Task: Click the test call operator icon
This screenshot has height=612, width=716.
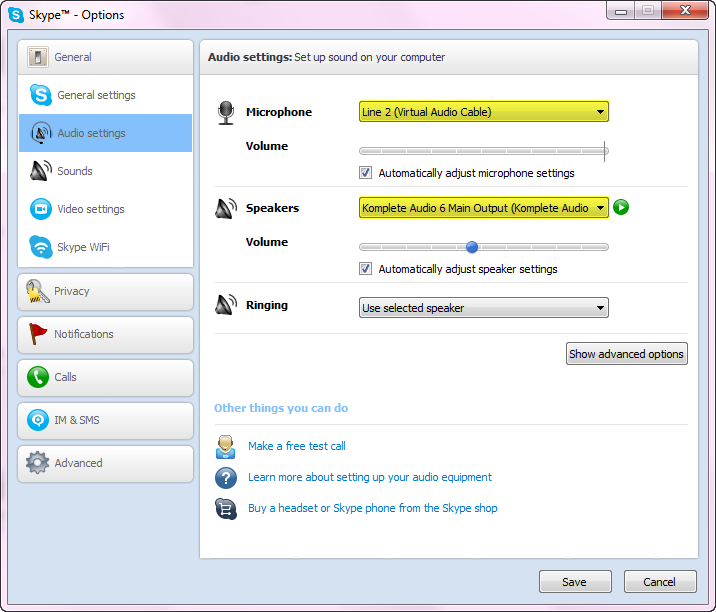Action: tap(226, 447)
